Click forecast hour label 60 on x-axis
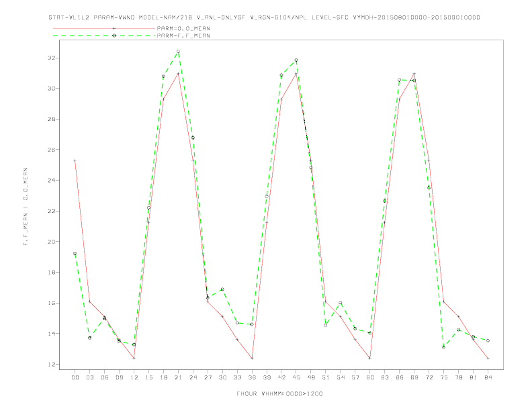Screen dimensions: 532x411 pos(370,377)
